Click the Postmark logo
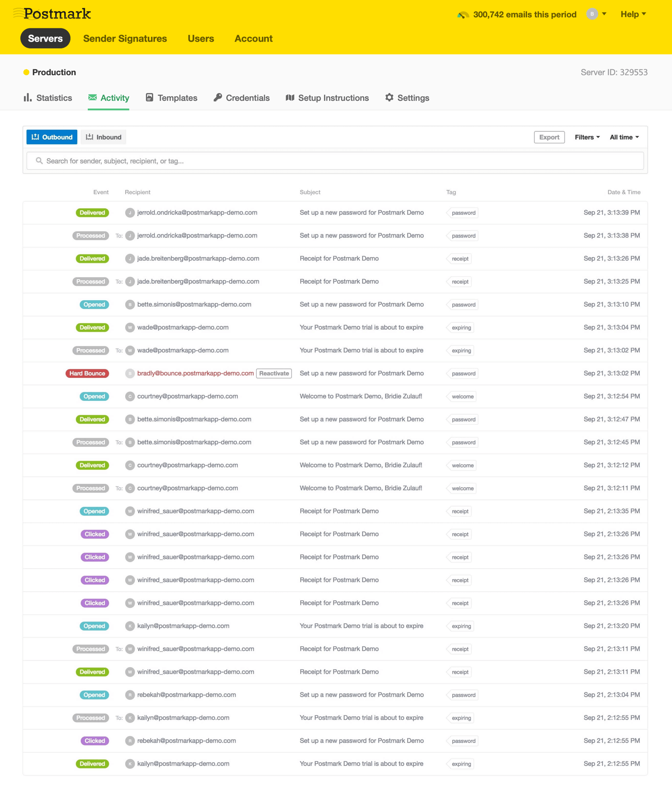 (52, 14)
